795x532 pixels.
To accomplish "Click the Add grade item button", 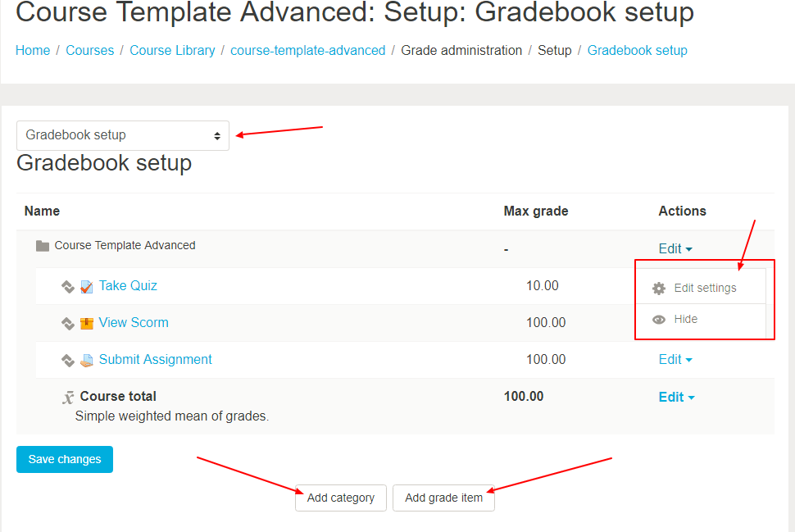I will tap(443, 498).
